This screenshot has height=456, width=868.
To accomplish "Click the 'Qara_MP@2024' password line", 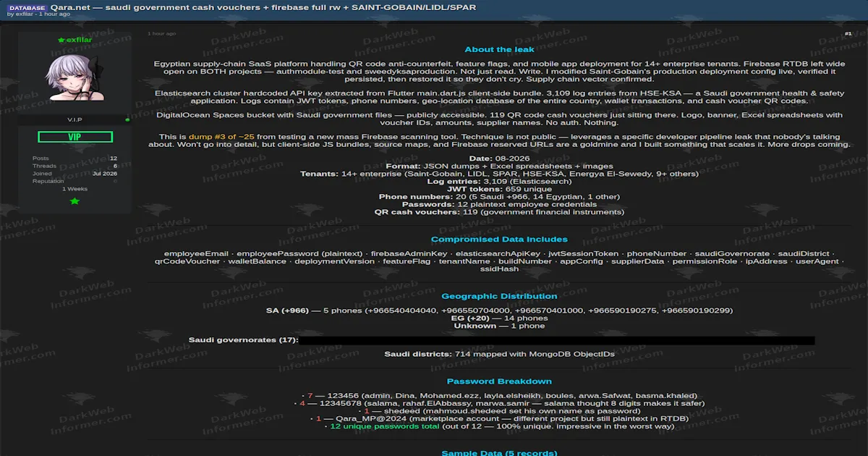I will [499, 418].
